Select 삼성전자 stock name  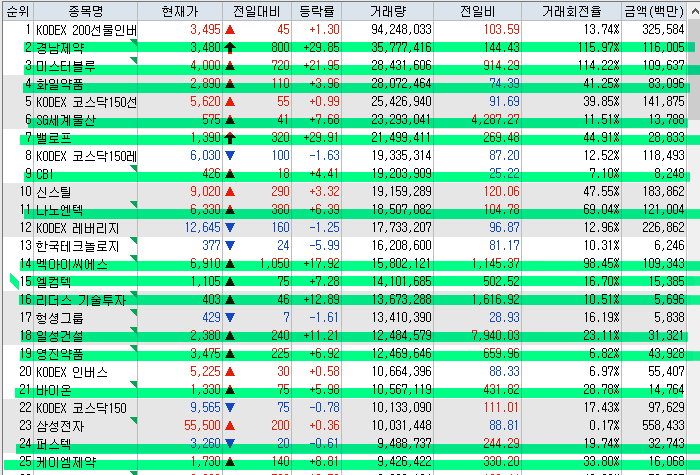60,426
